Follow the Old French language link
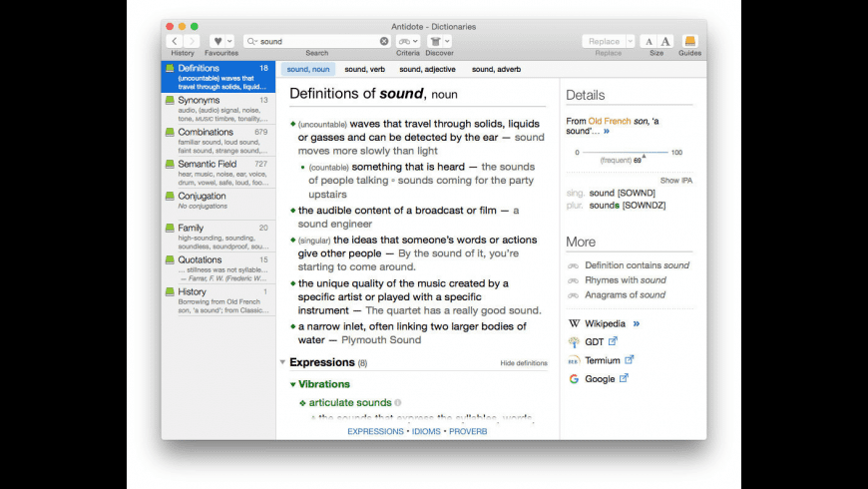Image resolution: width=868 pixels, height=489 pixels. [x=609, y=122]
